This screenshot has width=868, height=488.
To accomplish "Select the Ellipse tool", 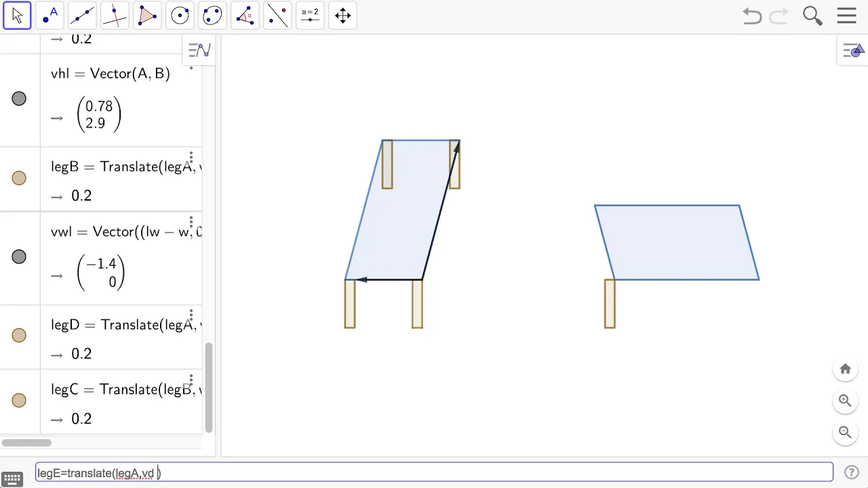I will 212,16.
